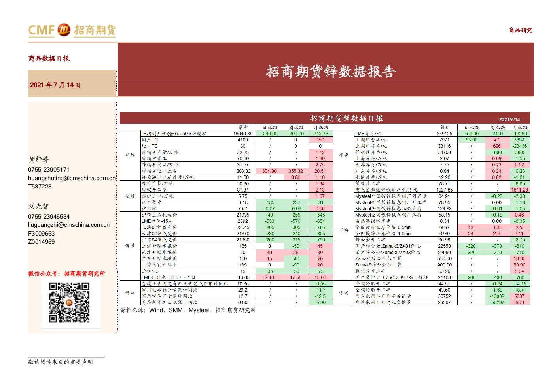Click phone number 0755-23946534

[49, 217]
